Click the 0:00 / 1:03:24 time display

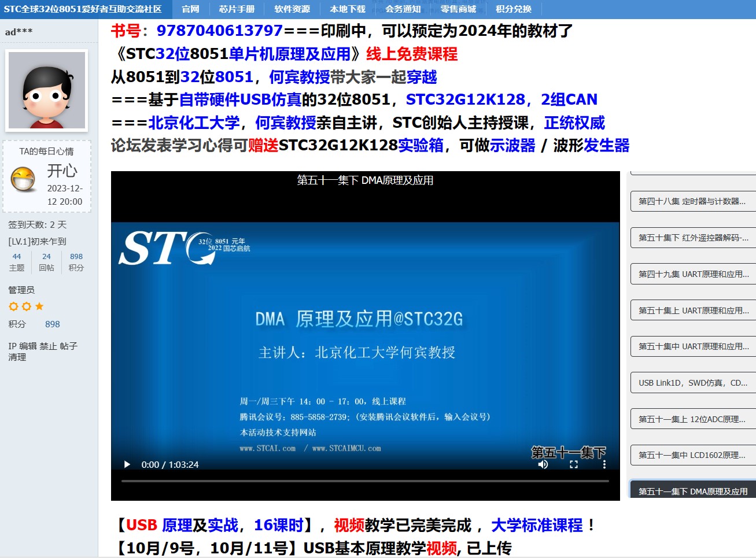[170, 464]
